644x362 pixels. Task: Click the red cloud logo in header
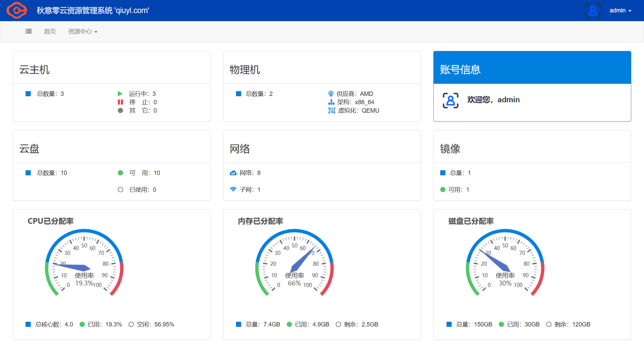(17, 10)
